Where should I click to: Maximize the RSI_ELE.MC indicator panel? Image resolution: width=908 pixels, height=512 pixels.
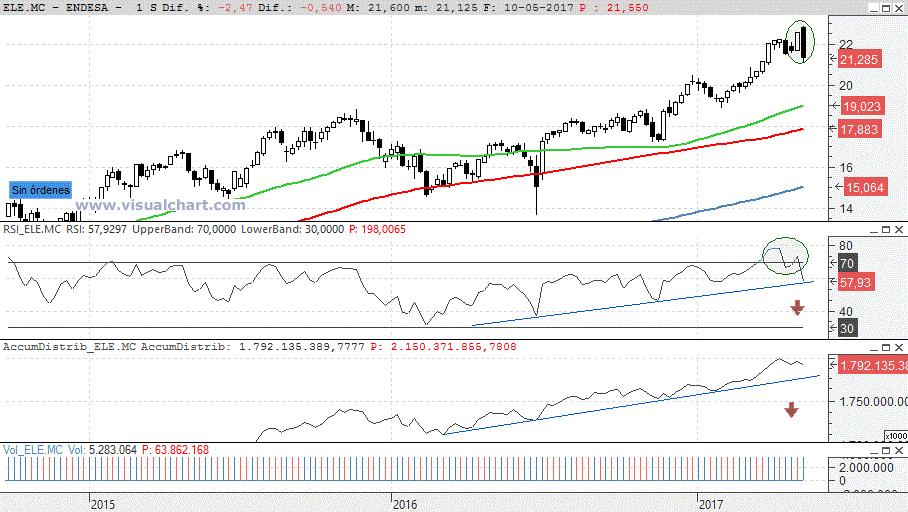click(886, 230)
